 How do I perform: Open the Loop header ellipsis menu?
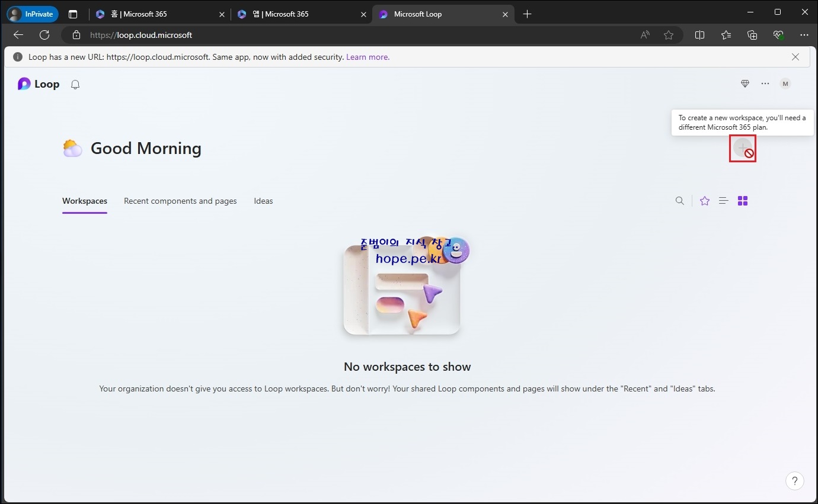pyautogui.click(x=765, y=84)
